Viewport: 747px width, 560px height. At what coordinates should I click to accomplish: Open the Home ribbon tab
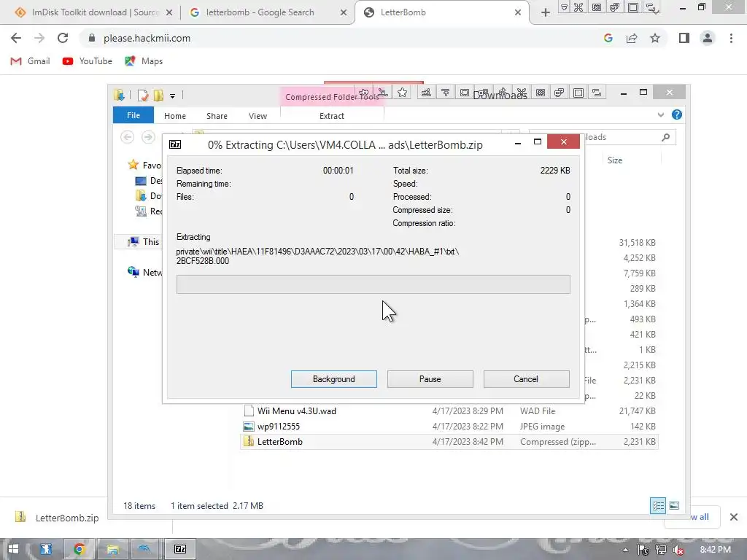pyautogui.click(x=175, y=116)
